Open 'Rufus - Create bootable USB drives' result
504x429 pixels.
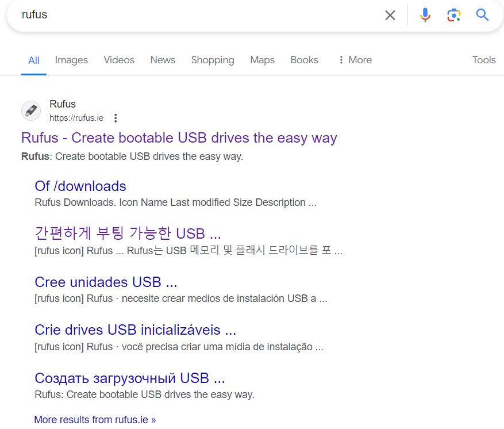coord(179,138)
